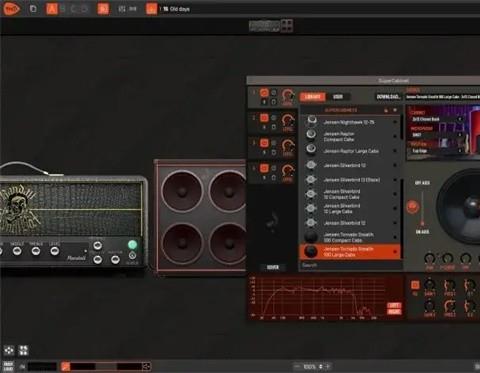Click the cabinet Search field
This screenshot has height=373, width=480.
tap(350, 265)
